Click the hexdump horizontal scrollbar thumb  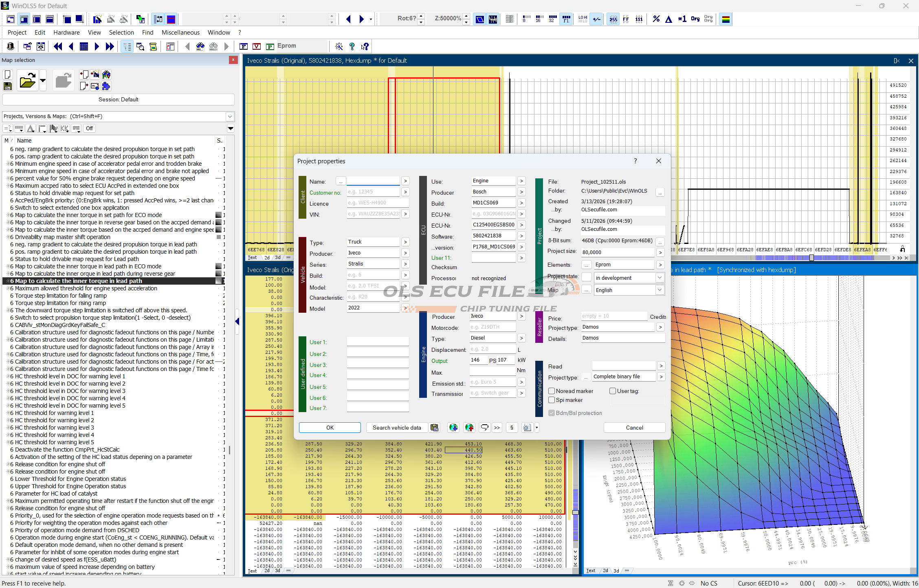pos(811,258)
